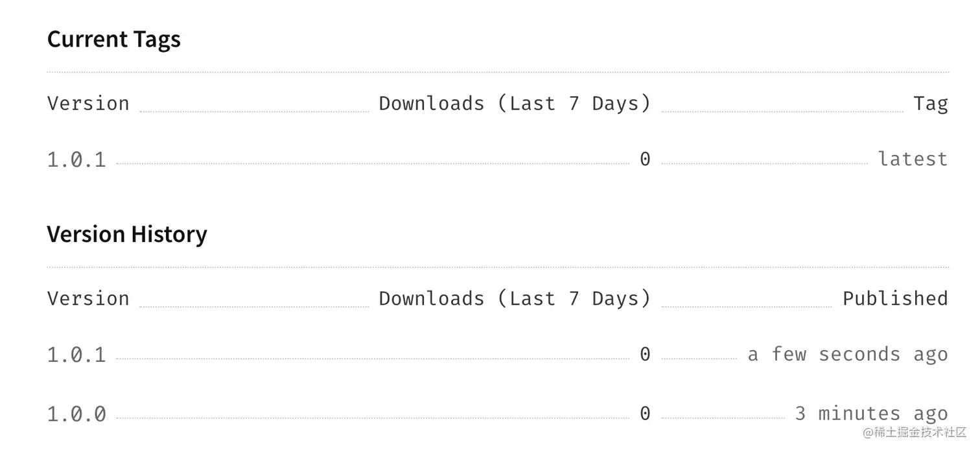Viewport: 980px width, 452px height.
Task: Click the Version column header under Current Tags
Action: (88, 104)
